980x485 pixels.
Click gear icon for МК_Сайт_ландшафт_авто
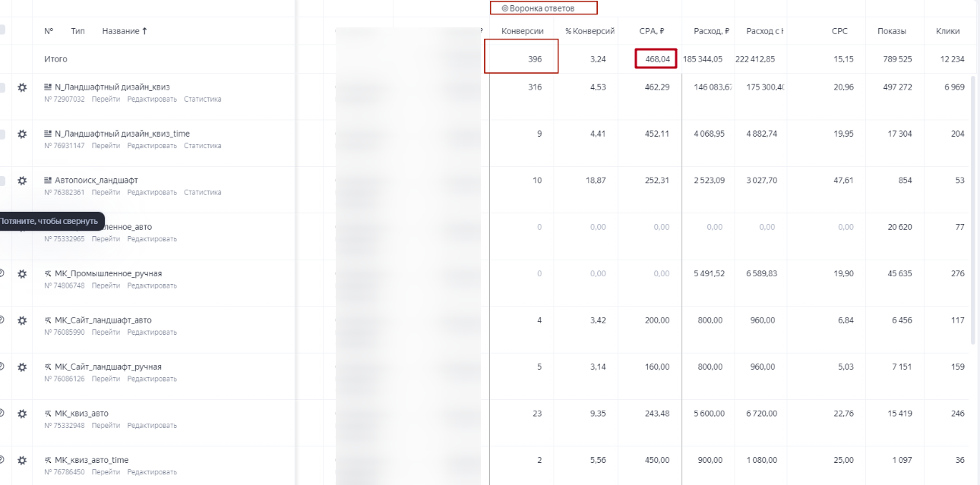click(22, 320)
